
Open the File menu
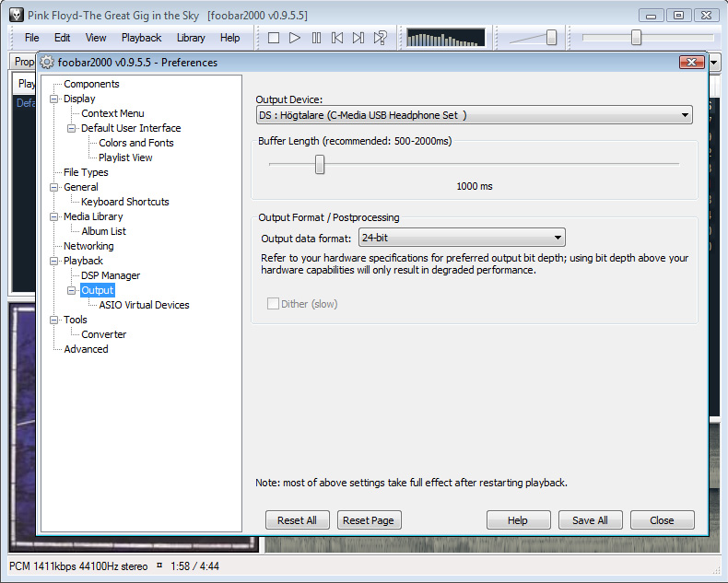[31, 38]
